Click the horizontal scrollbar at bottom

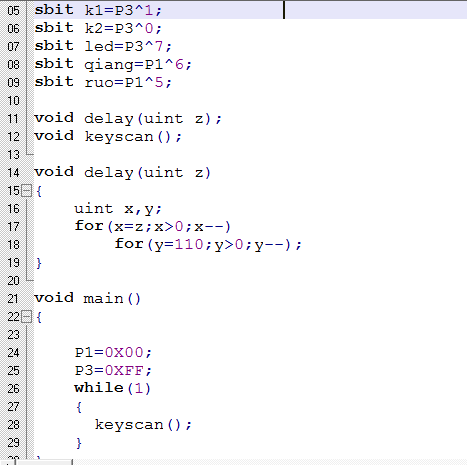click(x=45, y=462)
